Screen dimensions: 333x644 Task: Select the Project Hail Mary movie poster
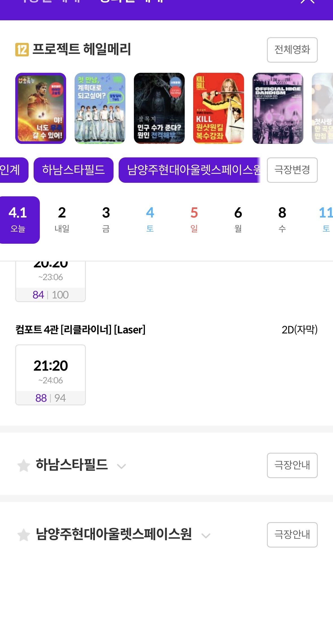point(41,108)
